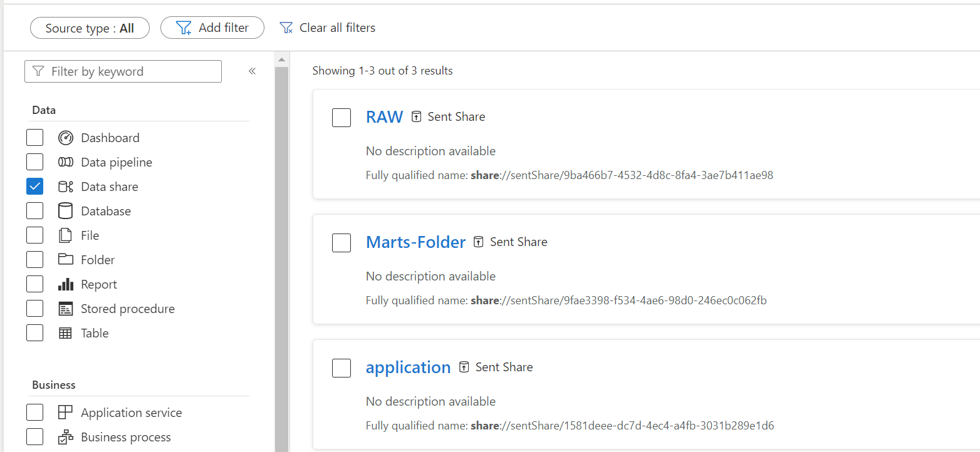Click the Dashboard gauge icon
Image resolution: width=980 pixels, height=452 pixels.
point(66,138)
